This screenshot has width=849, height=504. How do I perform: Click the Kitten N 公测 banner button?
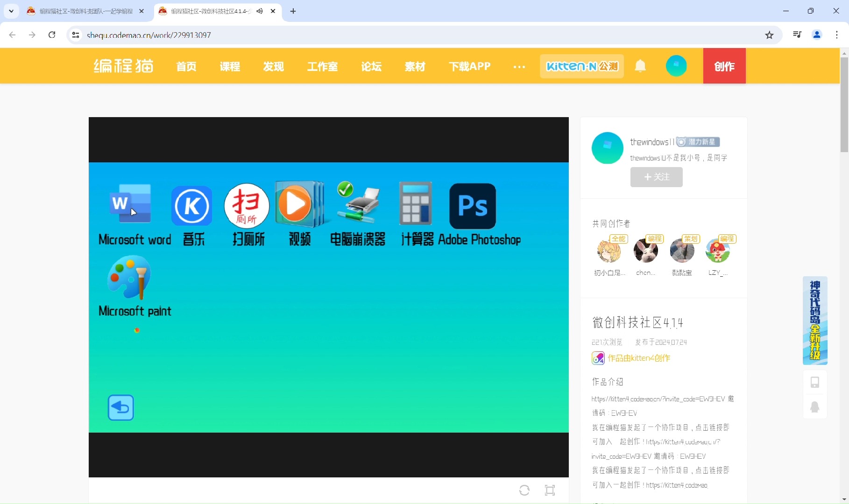tap(582, 66)
